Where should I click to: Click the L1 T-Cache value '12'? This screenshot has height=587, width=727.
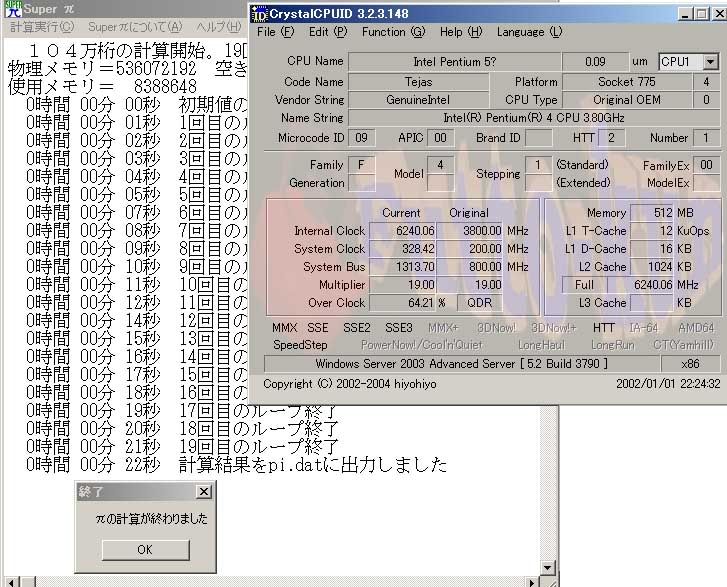click(652, 230)
